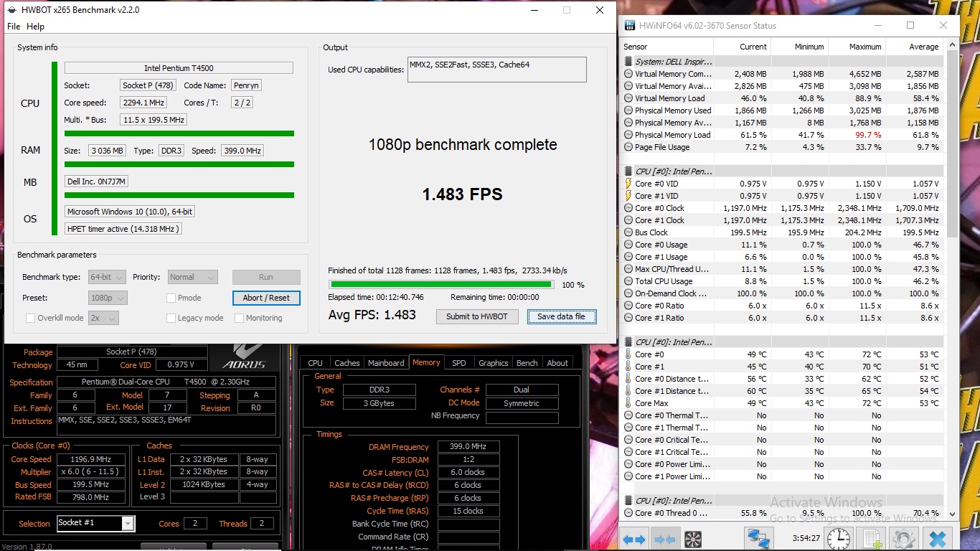980x551 pixels.
Task: Switch to the Mainboard tab
Action: coord(386,363)
